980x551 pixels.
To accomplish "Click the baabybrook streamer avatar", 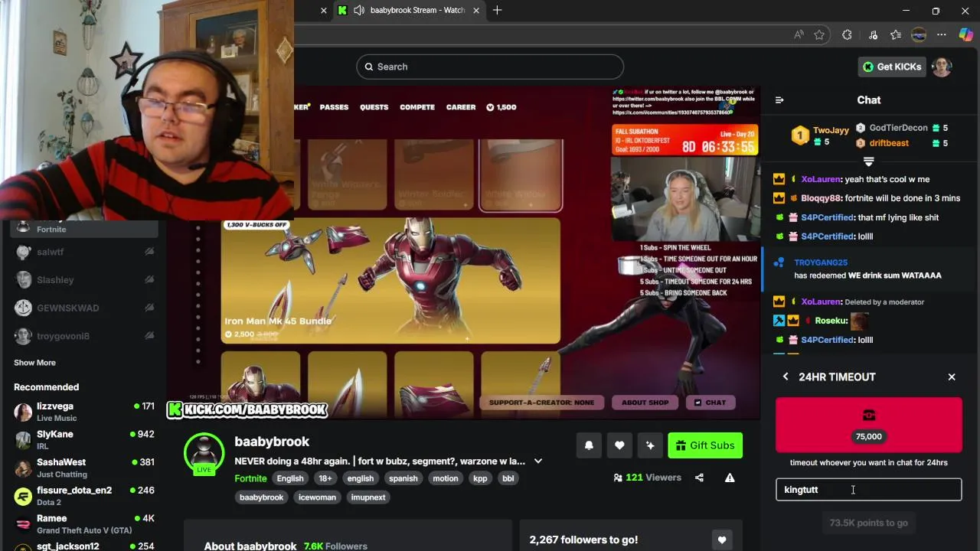I will coord(204,453).
